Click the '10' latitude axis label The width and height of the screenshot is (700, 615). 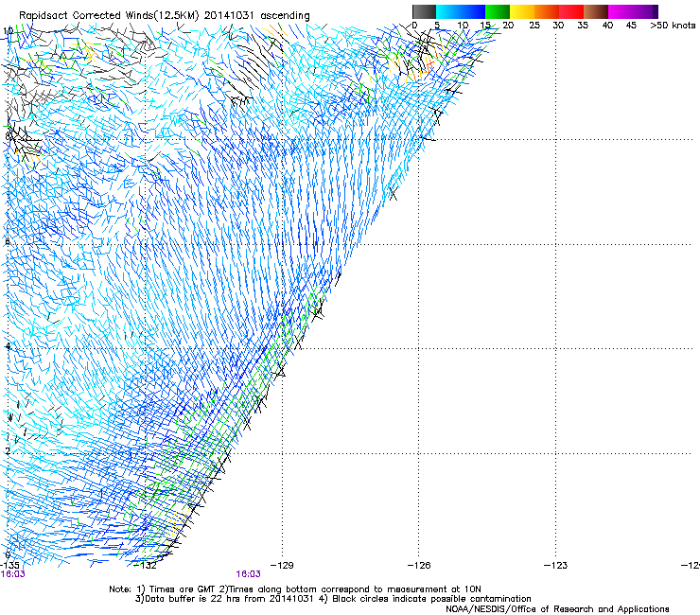pyautogui.click(x=8, y=31)
